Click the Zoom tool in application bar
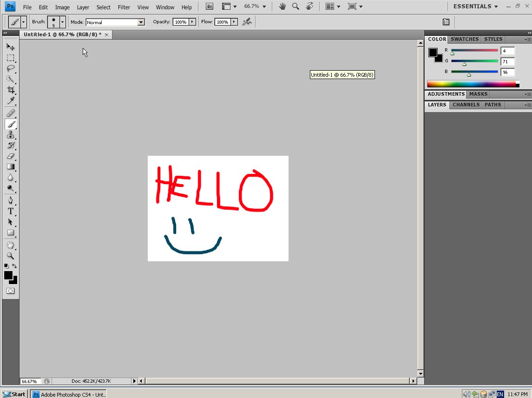Screen dimensions: 532x398 tap(296, 7)
